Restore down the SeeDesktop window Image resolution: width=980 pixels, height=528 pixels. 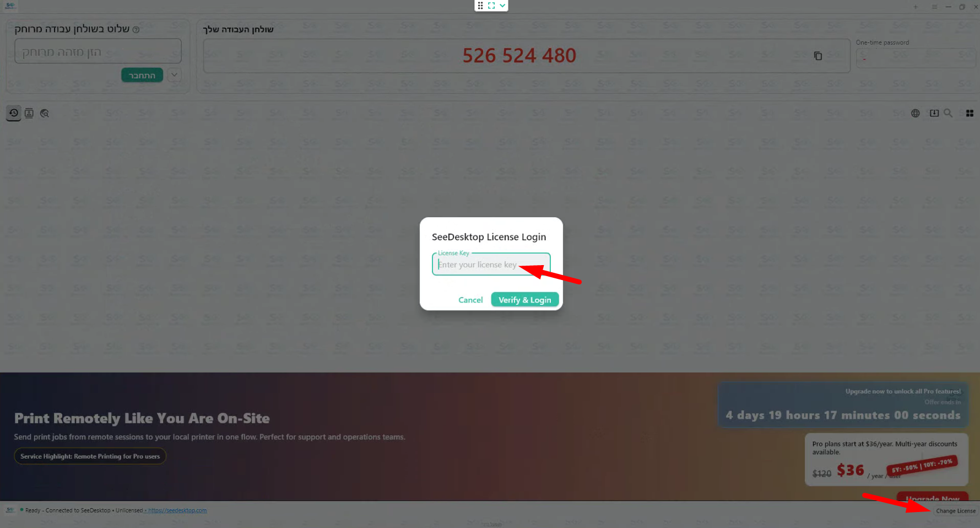click(962, 7)
